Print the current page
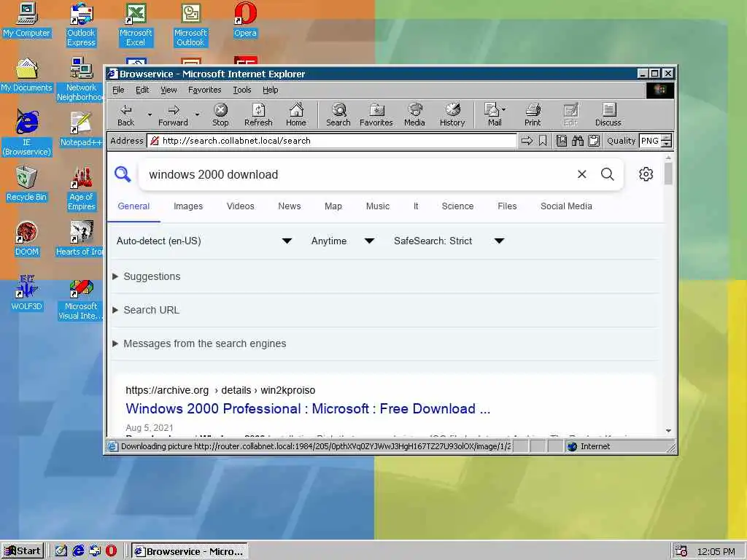 (x=533, y=115)
